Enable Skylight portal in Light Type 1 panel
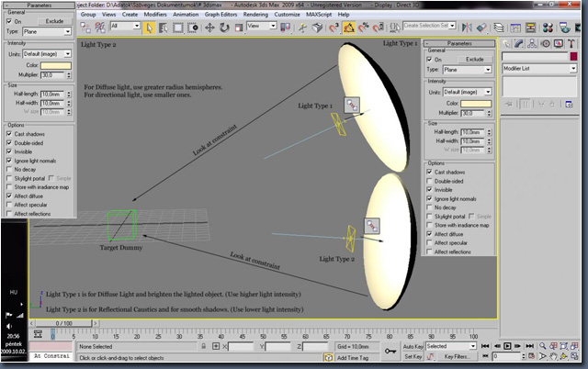Viewport: 588px width, 369px height. [x=429, y=216]
